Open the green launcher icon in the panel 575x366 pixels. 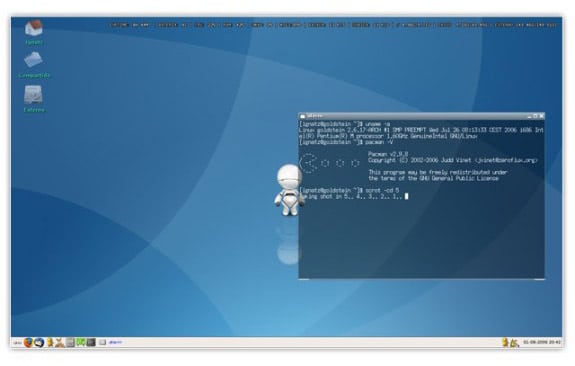pos(81,343)
